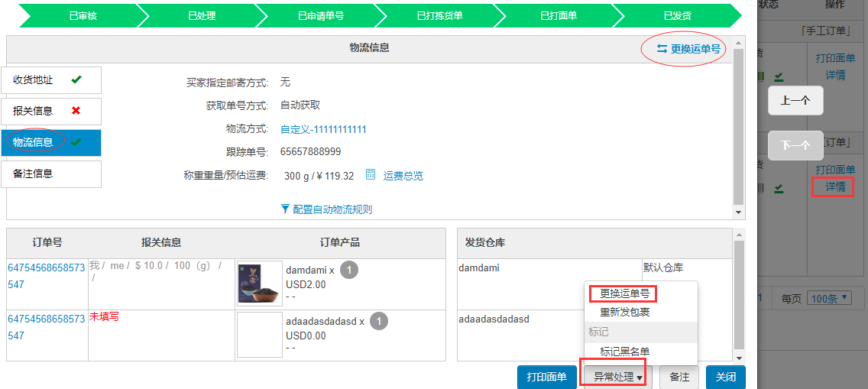
Task: Go to next order with 下一个
Action: 795,145
